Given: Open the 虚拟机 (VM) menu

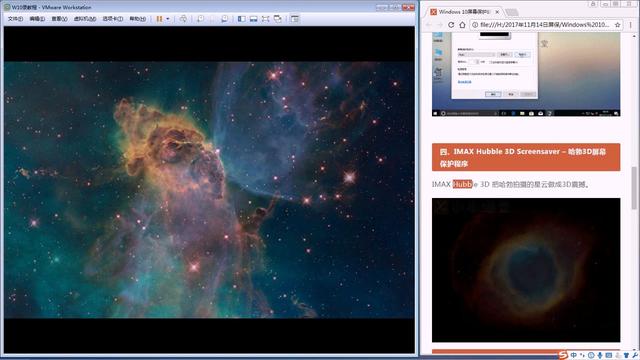Looking at the screenshot, I should (85, 19).
